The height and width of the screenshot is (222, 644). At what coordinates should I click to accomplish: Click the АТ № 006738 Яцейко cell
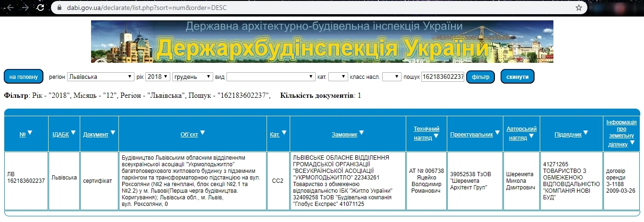426,180
